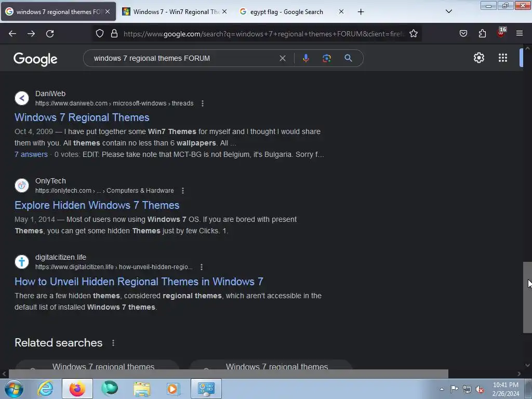Open the Extensions puzzle icon

[x=482, y=34]
